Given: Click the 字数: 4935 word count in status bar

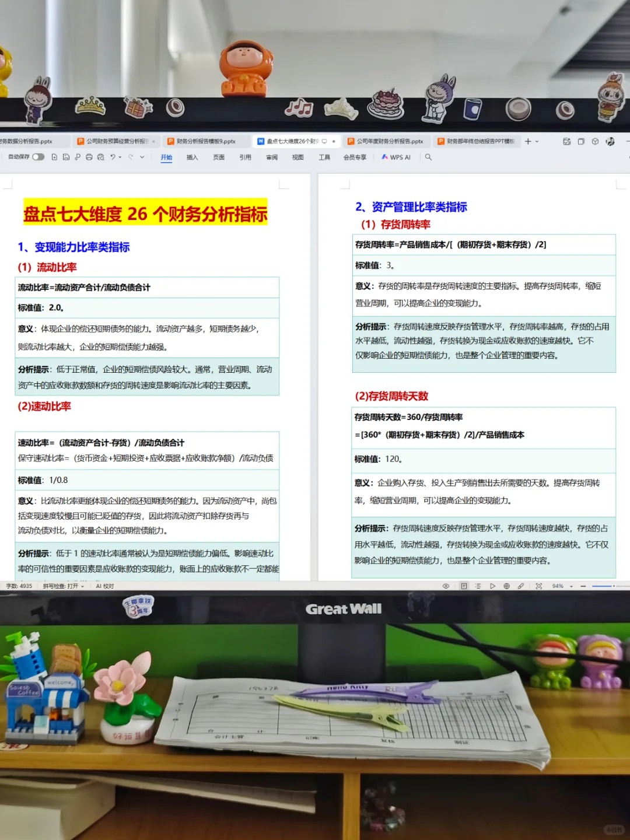Looking at the screenshot, I should 19,586.
